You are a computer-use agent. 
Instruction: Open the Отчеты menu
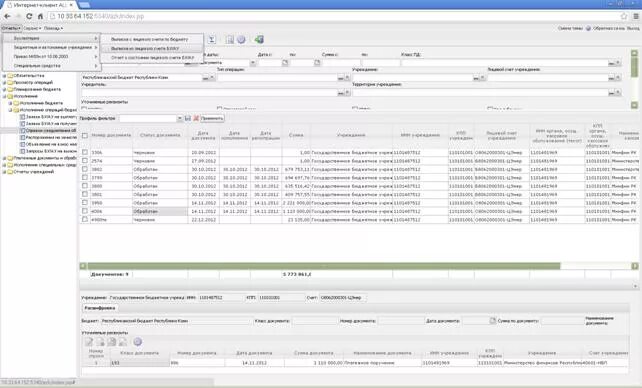pos(11,28)
